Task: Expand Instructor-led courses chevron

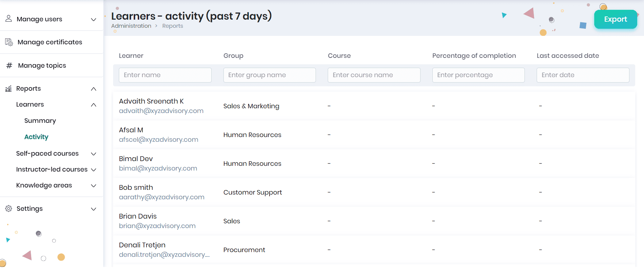Action: coord(94,170)
